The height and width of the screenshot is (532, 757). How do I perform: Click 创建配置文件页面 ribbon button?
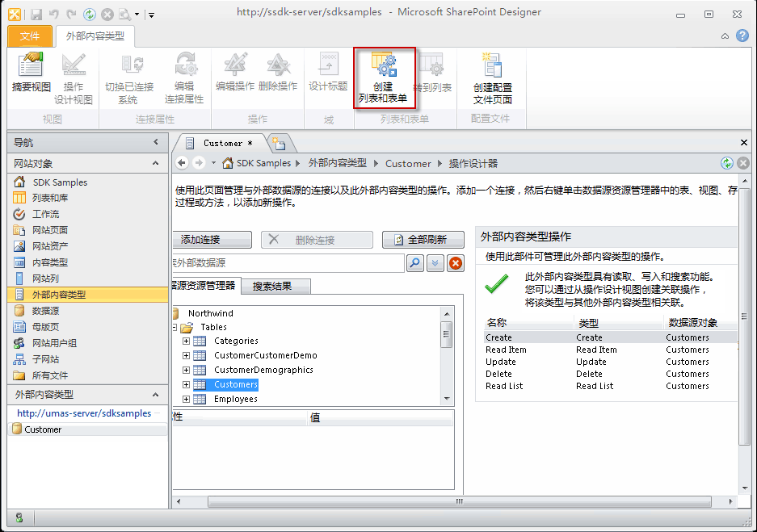point(493,78)
